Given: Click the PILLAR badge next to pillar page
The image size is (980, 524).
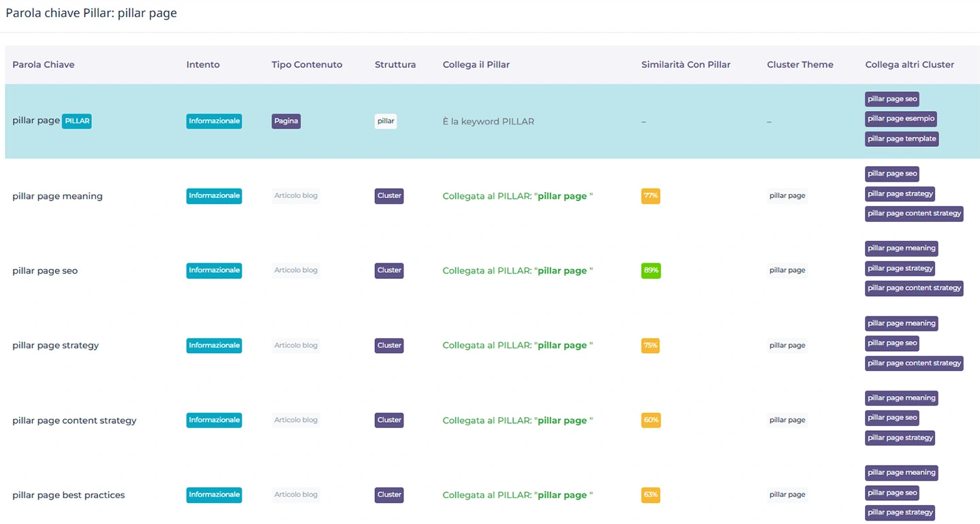Looking at the screenshot, I should (x=77, y=121).
